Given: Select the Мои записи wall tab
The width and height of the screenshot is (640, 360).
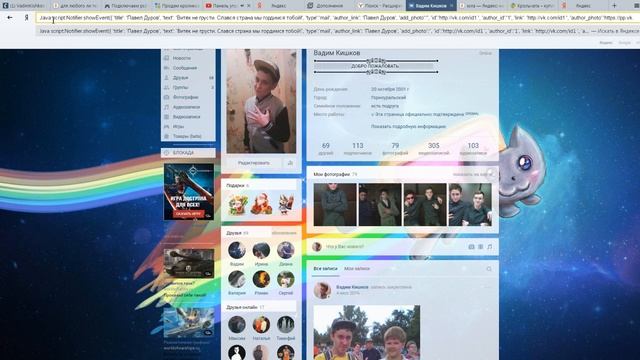Looking at the screenshot, I should 357,269.
